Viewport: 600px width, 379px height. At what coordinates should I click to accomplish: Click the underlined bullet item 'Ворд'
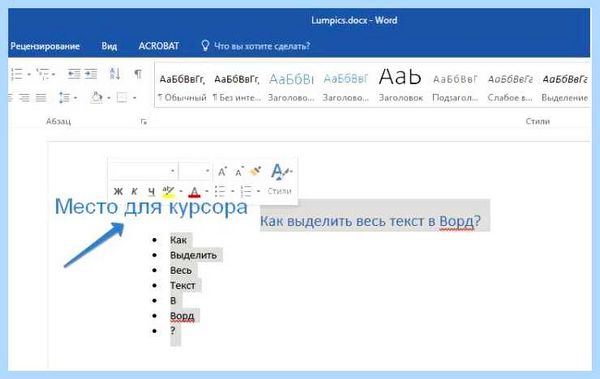182,316
